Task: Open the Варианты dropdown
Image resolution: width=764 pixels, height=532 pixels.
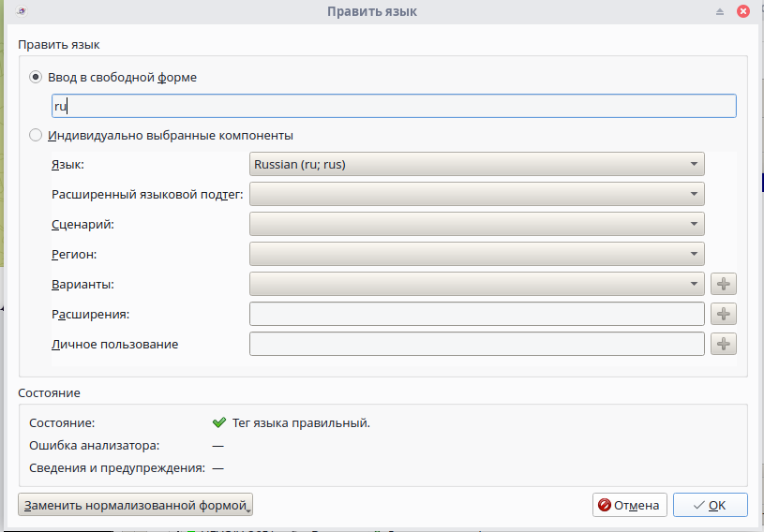Action: (477, 284)
